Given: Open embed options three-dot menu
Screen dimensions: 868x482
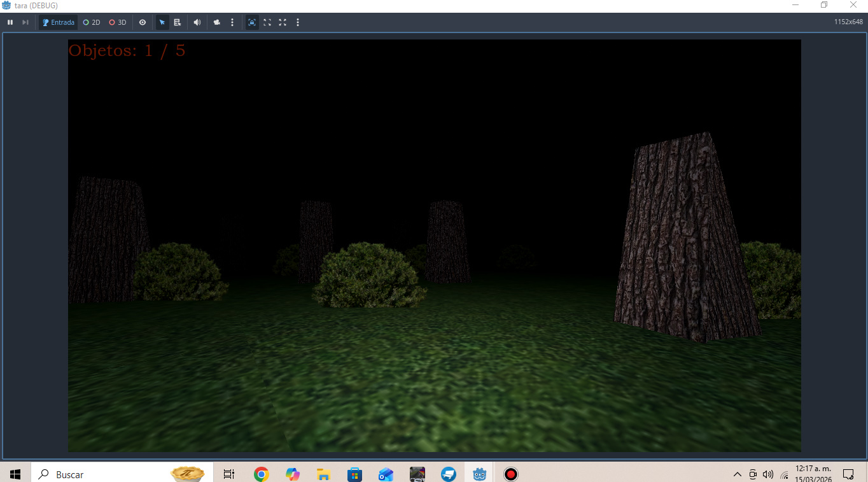Looking at the screenshot, I should coord(298,22).
